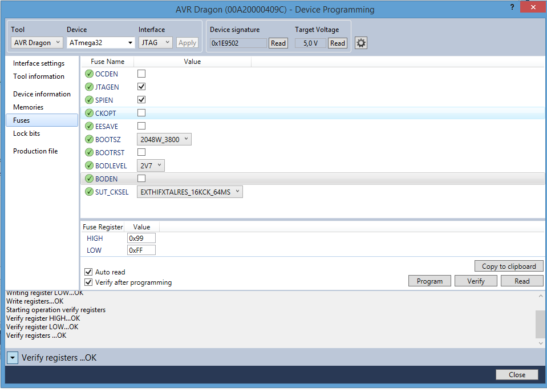Open the settings gear icon
Image resolution: width=547 pixels, height=392 pixels.
360,43
